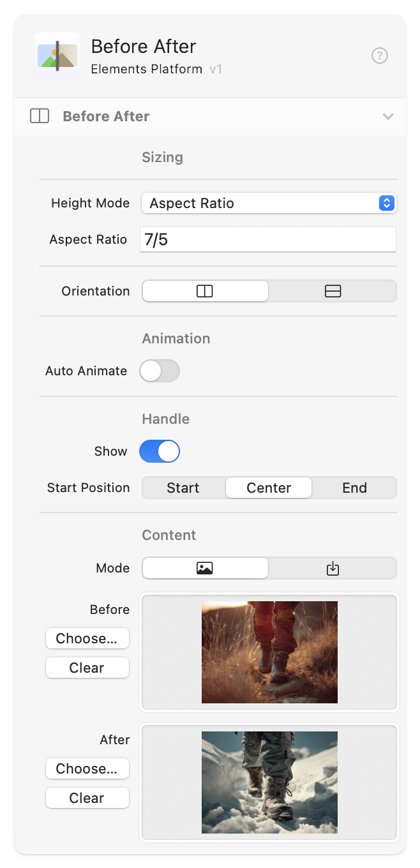Screen dimensions: 420x868
Task: Collapse the Before After section chevron
Action: [x=387, y=116]
